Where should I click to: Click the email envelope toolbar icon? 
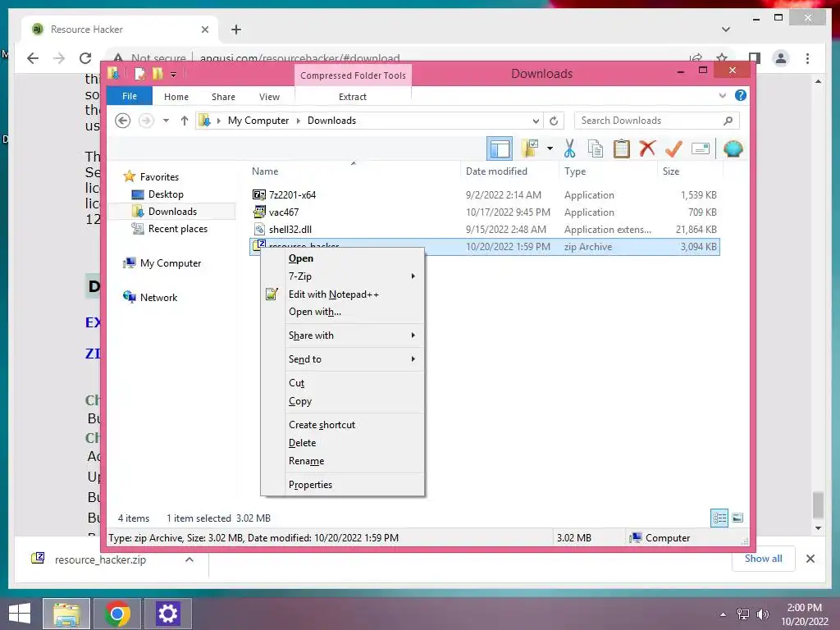click(701, 148)
